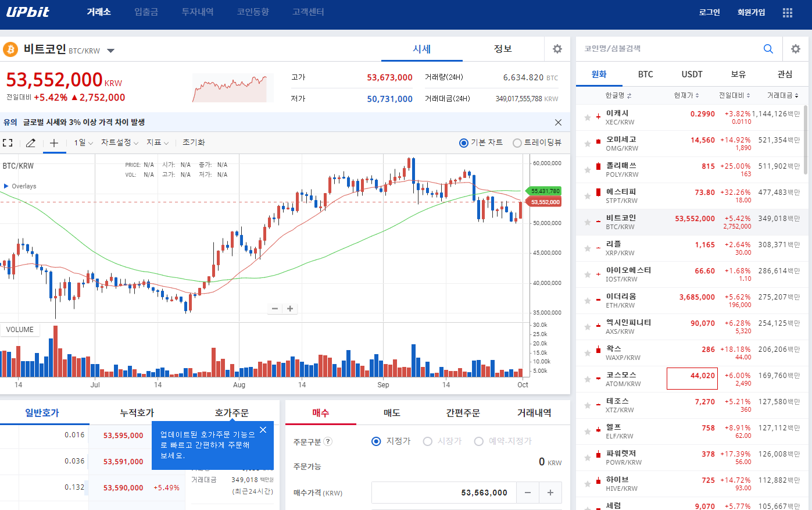Open the 차트설정 dropdown
The width and height of the screenshot is (812, 510).
120,142
